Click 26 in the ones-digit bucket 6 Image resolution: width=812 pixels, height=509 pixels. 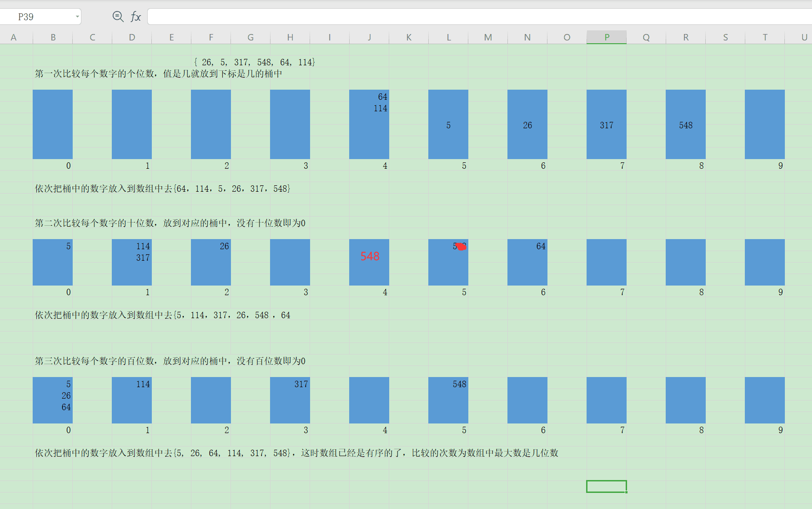coord(528,125)
